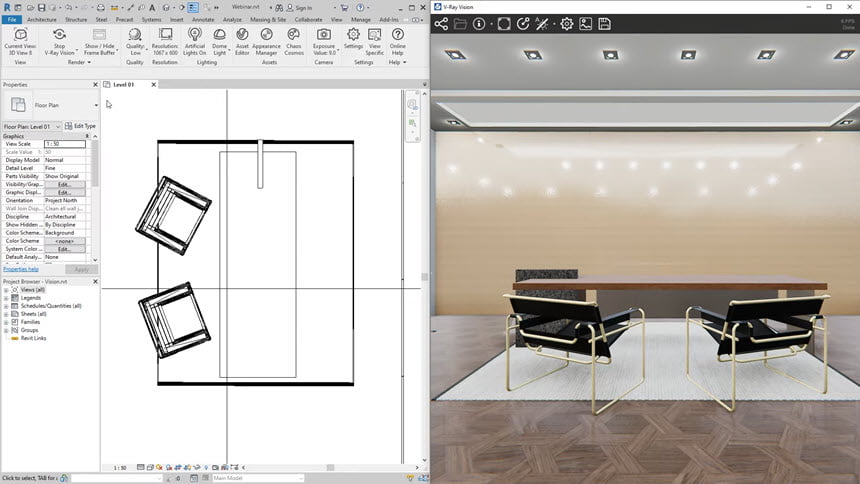The height and width of the screenshot is (484, 860).
Task: Close the Level 01 view tab
Action: click(154, 85)
